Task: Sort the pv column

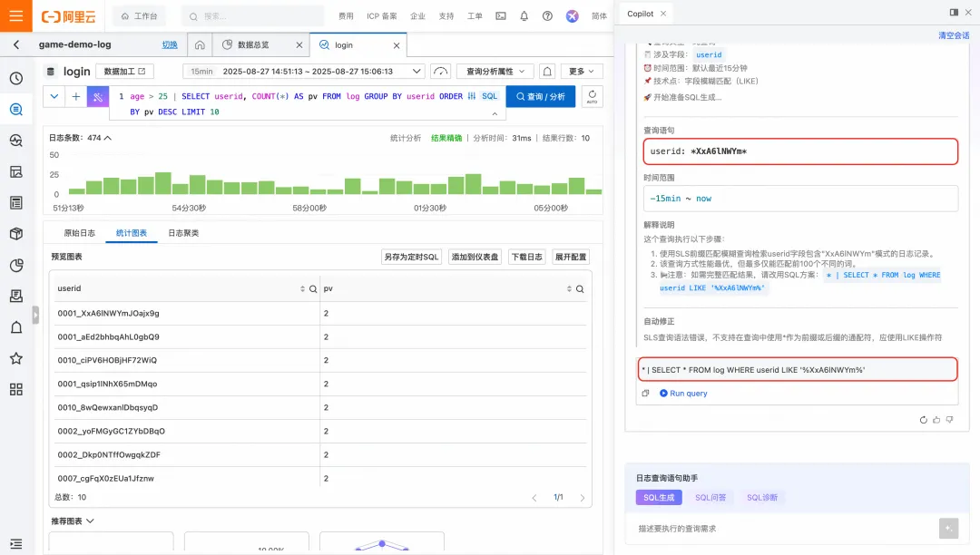Action: point(569,289)
